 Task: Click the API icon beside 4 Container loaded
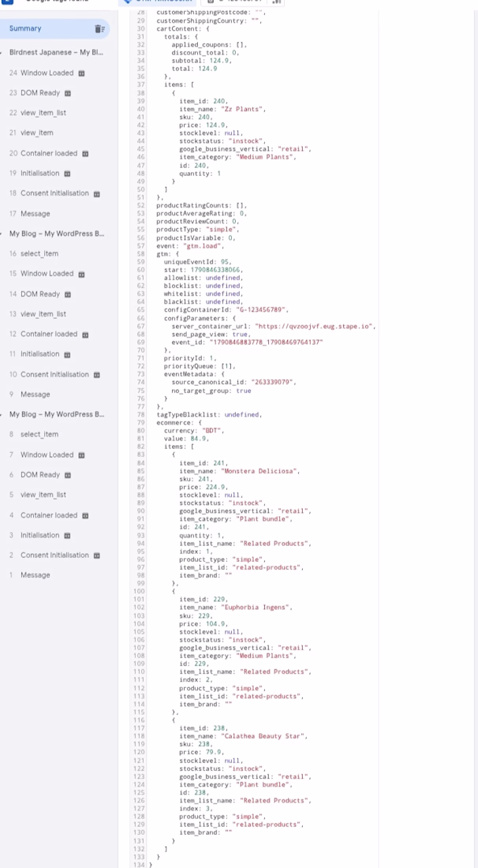click(85, 515)
